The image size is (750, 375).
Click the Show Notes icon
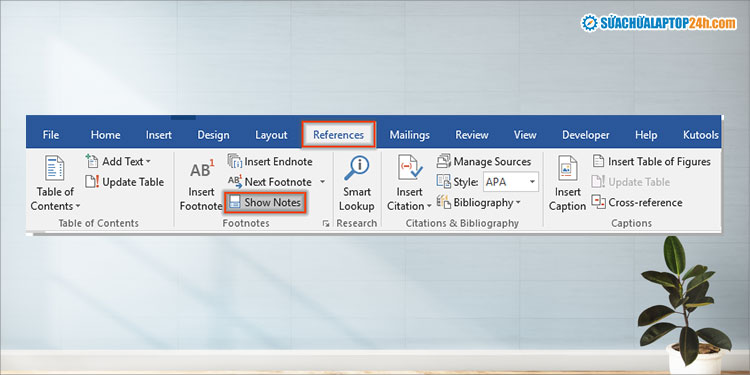(x=234, y=202)
